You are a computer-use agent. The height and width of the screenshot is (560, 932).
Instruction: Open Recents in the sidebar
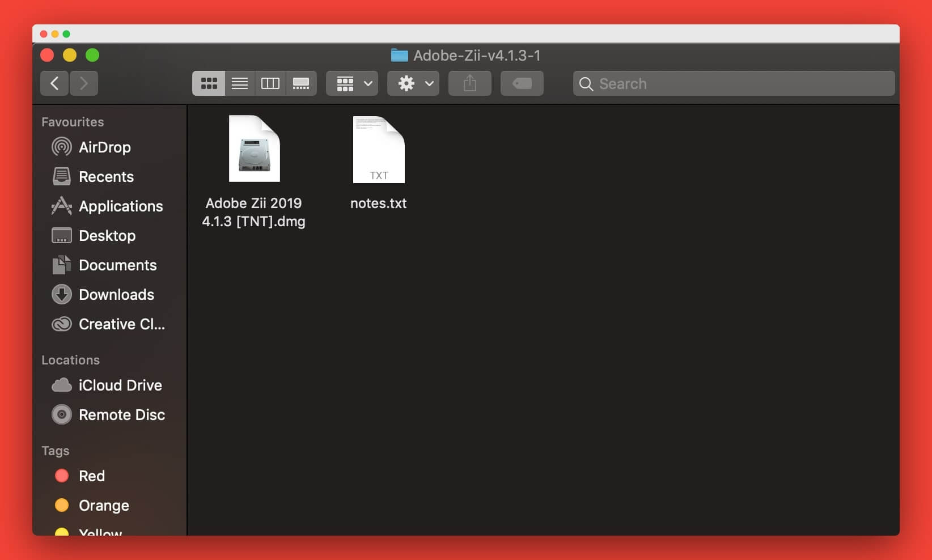point(106,177)
